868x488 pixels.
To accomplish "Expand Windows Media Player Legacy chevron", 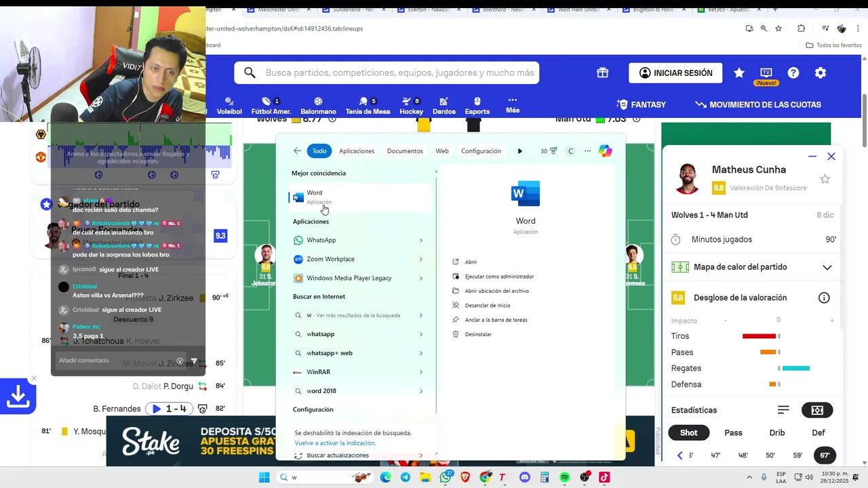I will click(421, 278).
